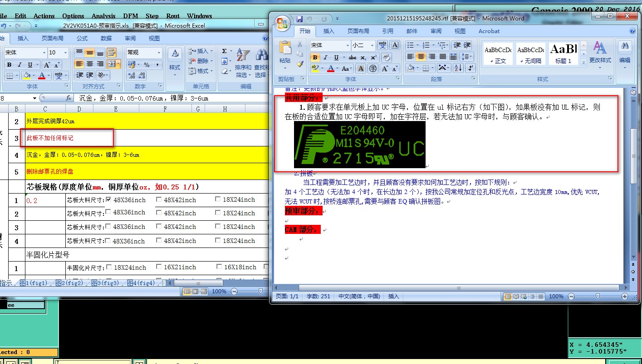
Task: Expand Excel Name Box dropdown arrow
Action: (34, 98)
